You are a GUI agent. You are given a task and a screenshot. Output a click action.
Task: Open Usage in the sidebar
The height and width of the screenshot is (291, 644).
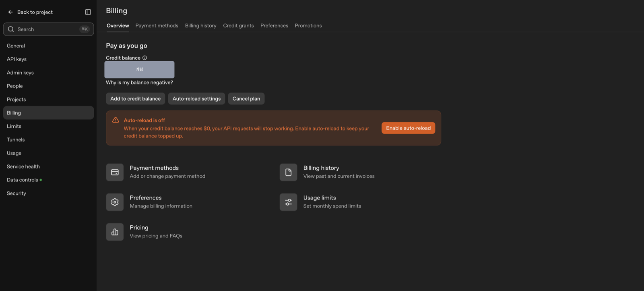coord(48,153)
